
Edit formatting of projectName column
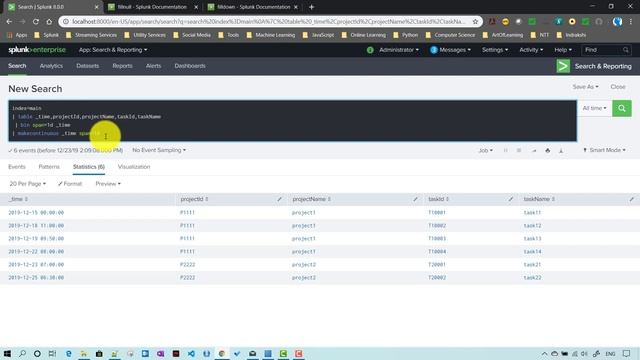[x=416, y=199]
